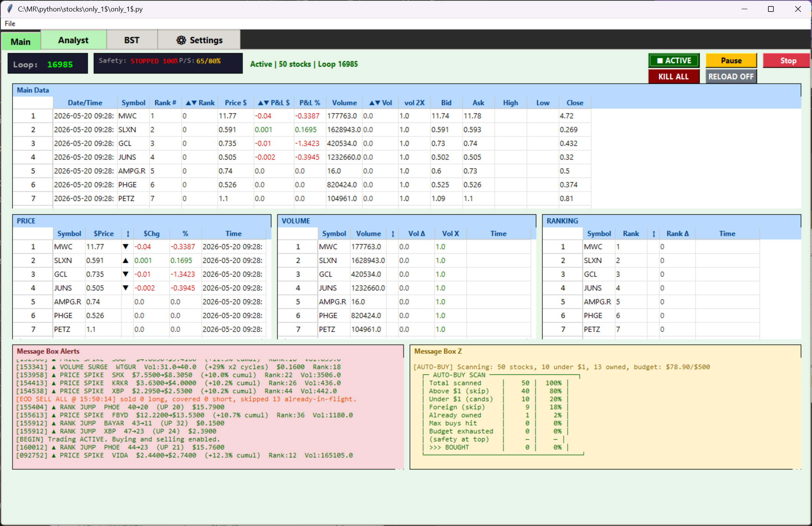Click the Close column header
The image size is (812, 526).
click(x=575, y=103)
